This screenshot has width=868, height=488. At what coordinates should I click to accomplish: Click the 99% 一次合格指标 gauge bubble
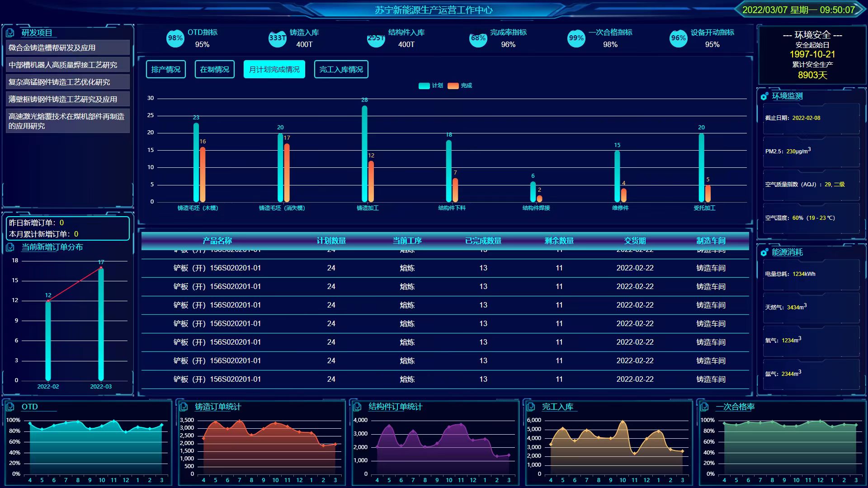point(576,38)
